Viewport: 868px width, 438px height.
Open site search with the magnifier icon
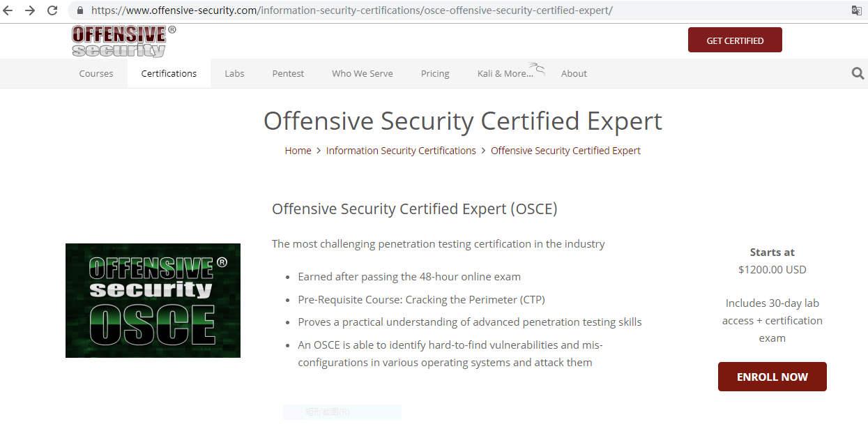pyautogui.click(x=858, y=73)
